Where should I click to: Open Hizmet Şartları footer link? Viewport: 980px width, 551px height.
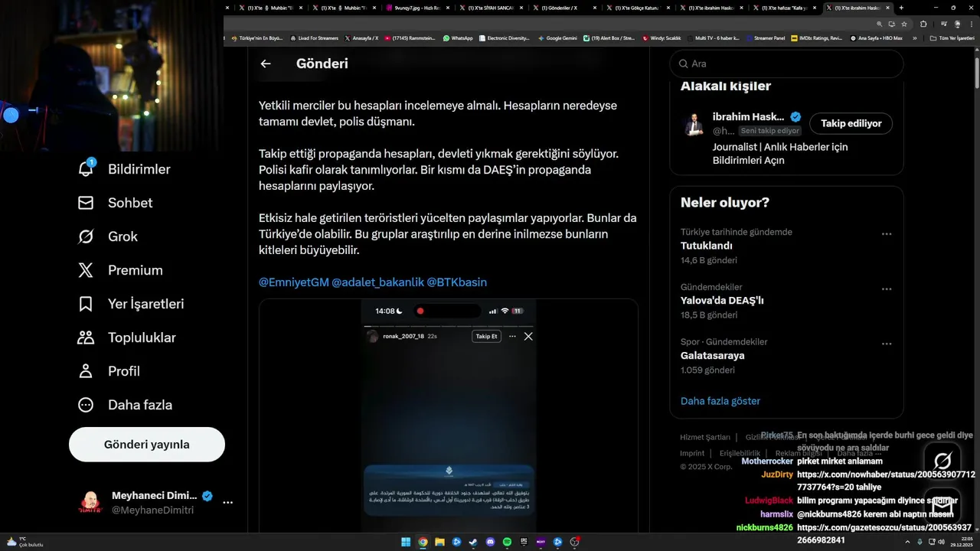(705, 437)
